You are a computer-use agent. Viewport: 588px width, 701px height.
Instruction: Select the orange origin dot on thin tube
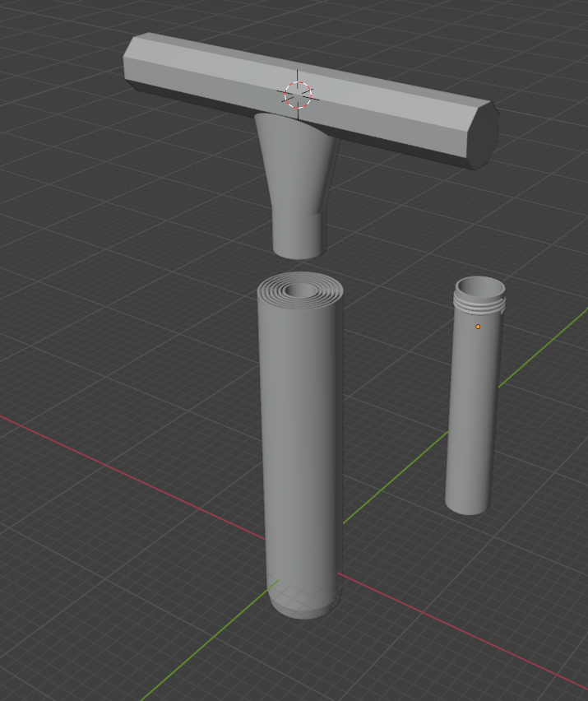coord(478,327)
